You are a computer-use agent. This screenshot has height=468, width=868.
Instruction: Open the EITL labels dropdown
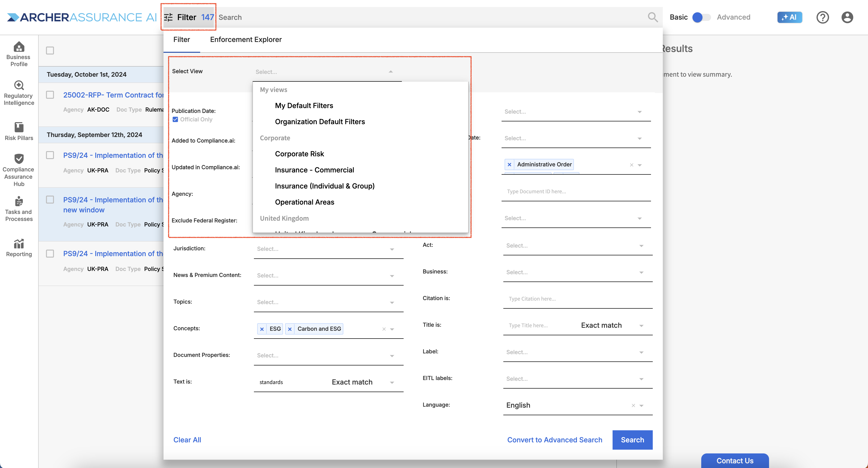click(578, 379)
